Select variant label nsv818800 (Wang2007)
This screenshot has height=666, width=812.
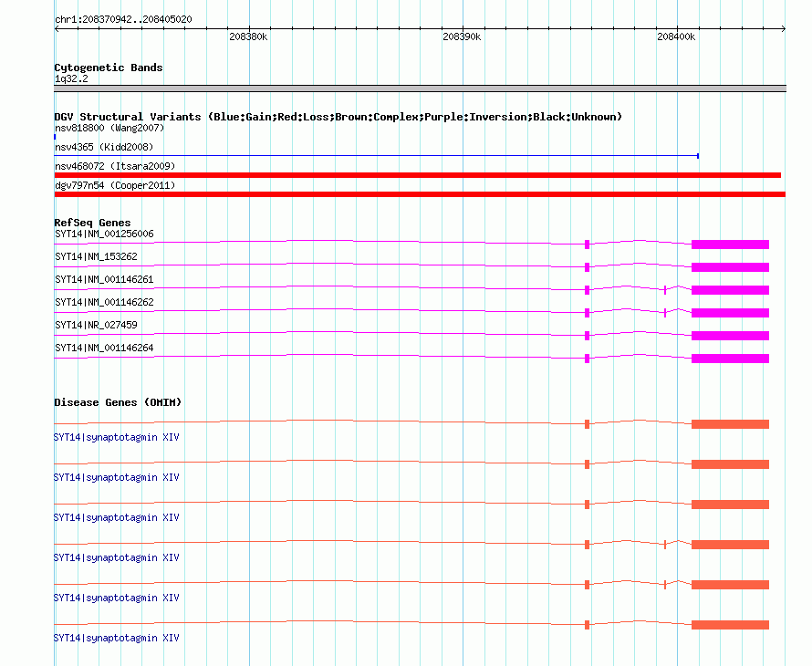tap(109, 128)
